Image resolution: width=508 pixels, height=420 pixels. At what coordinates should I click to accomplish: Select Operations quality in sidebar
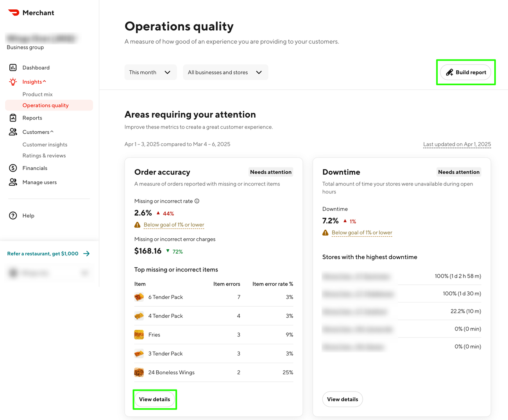(49, 105)
